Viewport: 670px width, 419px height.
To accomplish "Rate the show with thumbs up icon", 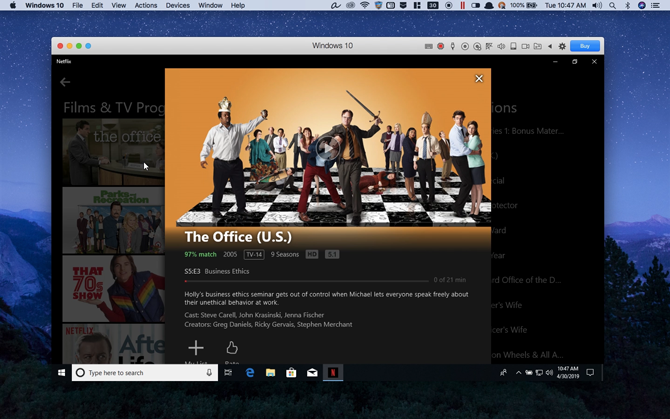I will 232,348.
